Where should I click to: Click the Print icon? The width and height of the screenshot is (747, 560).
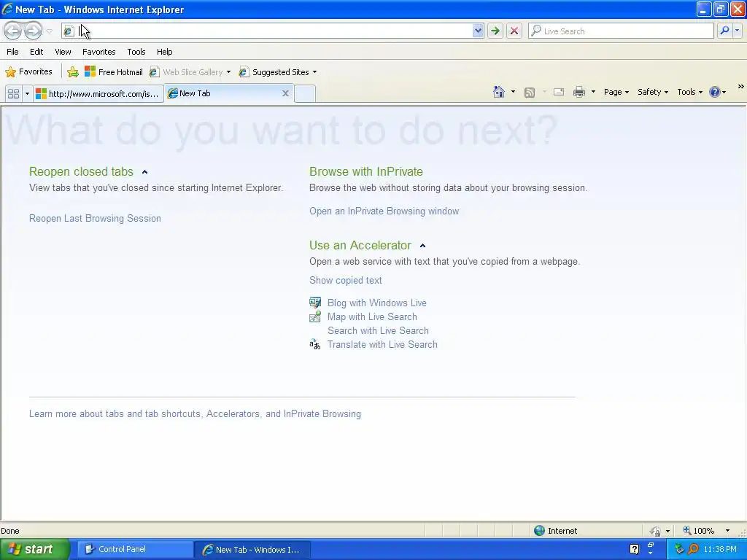(578, 92)
